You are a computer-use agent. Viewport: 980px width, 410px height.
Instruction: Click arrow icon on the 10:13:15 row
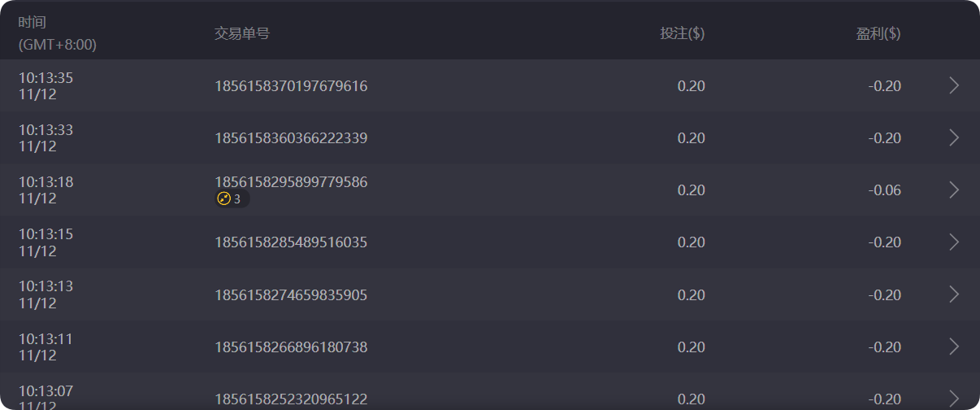(x=954, y=242)
